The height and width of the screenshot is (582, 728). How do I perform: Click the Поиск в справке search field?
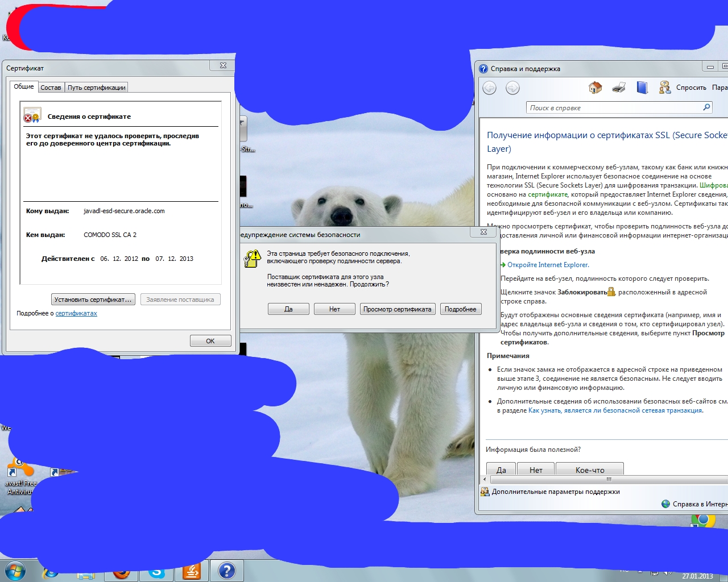pos(613,107)
